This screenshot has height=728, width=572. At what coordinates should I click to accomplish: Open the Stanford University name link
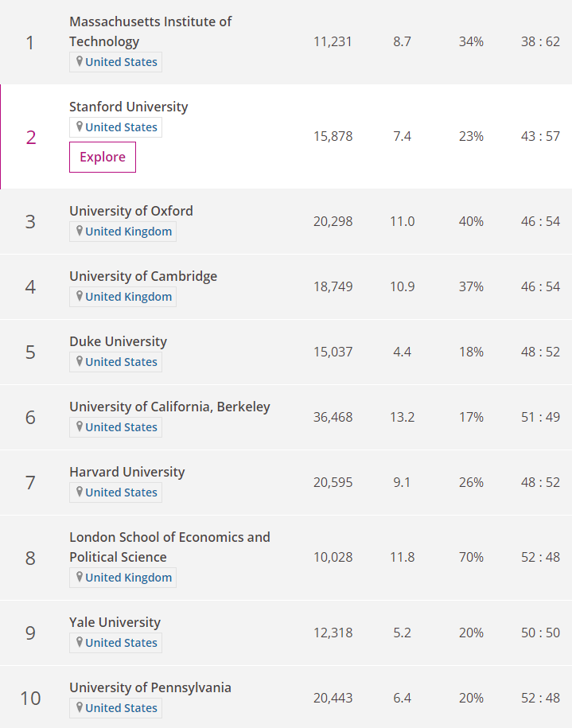click(128, 107)
